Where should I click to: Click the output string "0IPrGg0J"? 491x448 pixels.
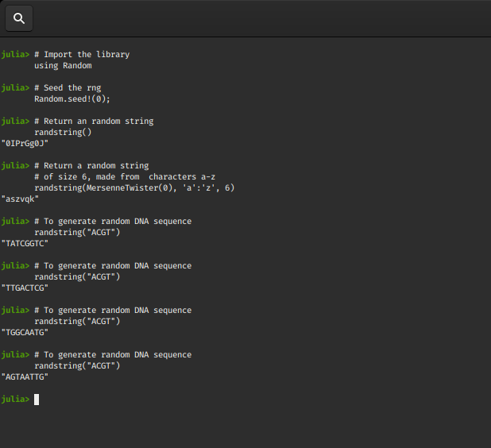[x=25, y=144]
